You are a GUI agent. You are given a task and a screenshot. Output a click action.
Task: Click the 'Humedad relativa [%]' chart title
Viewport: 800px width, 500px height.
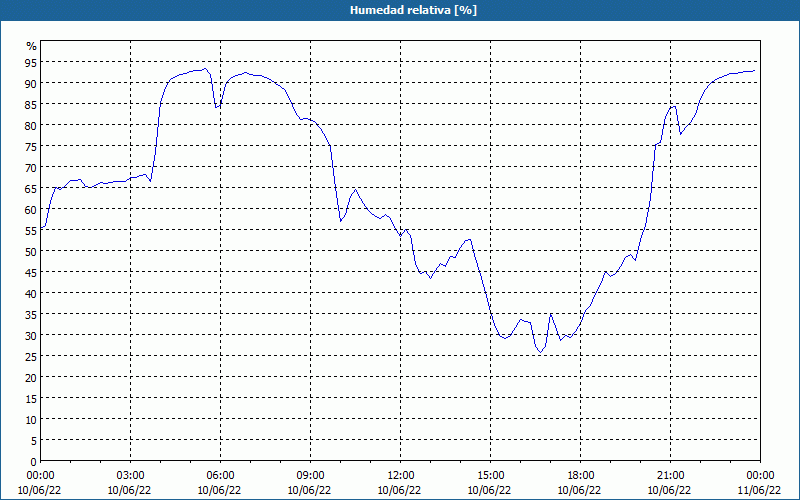pyautogui.click(x=413, y=10)
